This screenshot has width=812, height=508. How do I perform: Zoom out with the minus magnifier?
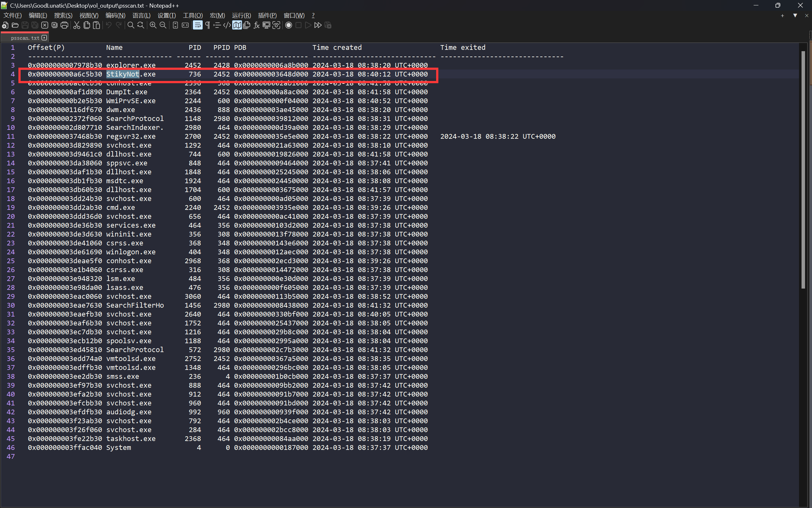(163, 25)
